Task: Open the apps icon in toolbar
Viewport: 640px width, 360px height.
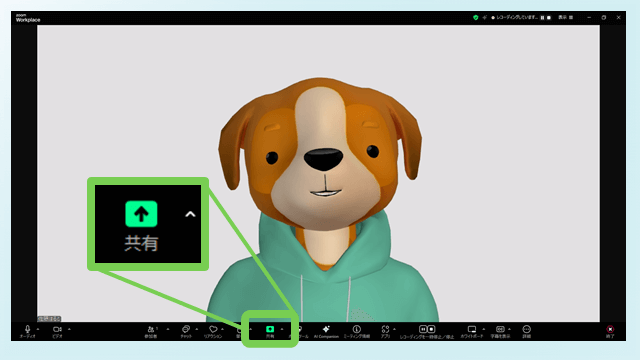Action: point(385,329)
